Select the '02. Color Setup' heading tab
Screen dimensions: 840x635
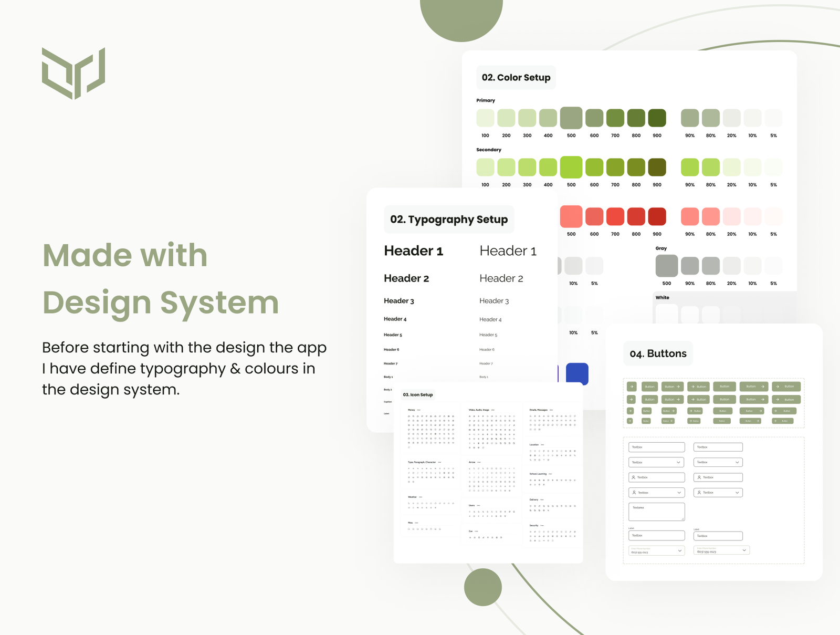point(516,78)
